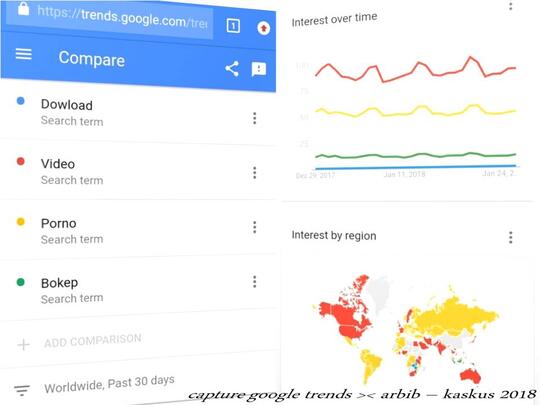Image resolution: width=540 pixels, height=405 pixels.
Task: Click the share icon in Compare header
Action: (x=232, y=69)
